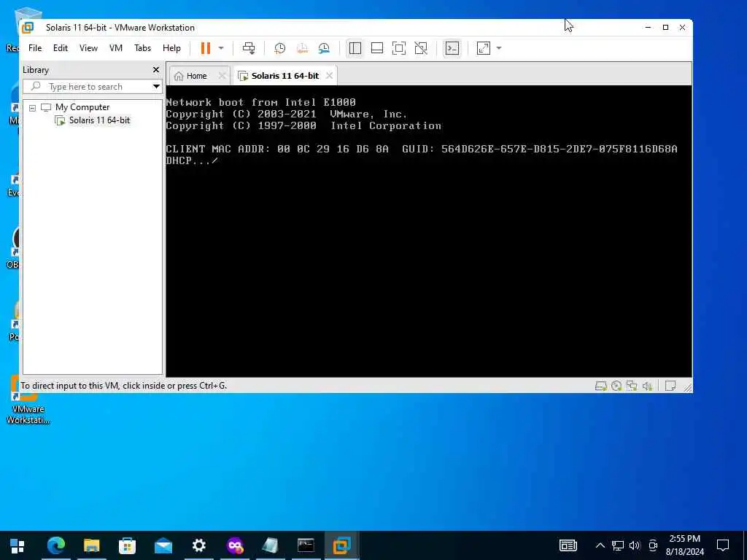The width and height of the screenshot is (747, 560).
Task: Switch to Unity mode
Action: [421, 48]
